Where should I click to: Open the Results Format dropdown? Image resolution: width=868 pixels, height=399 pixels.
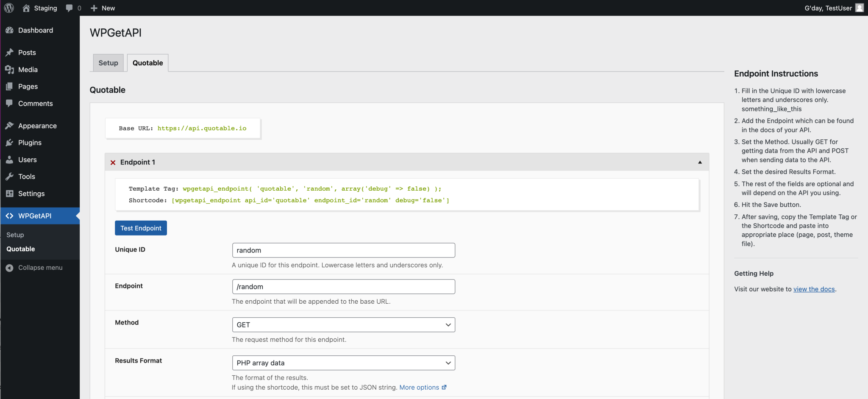point(343,363)
